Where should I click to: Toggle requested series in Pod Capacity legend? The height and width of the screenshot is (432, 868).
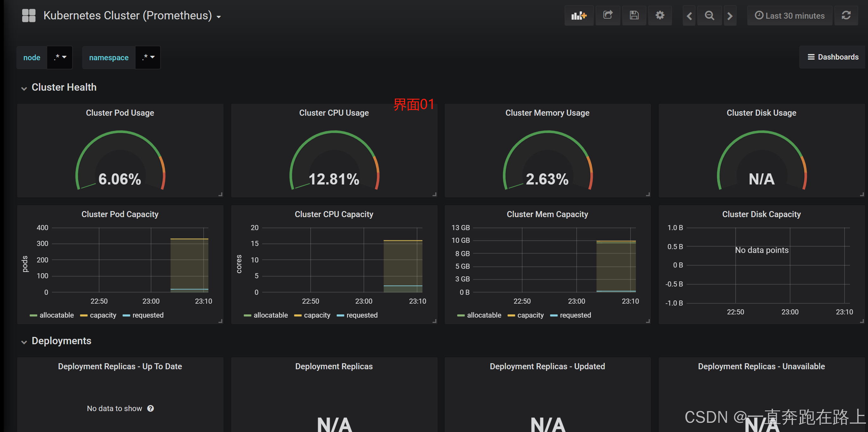pyautogui.click(x=148, y=315)
